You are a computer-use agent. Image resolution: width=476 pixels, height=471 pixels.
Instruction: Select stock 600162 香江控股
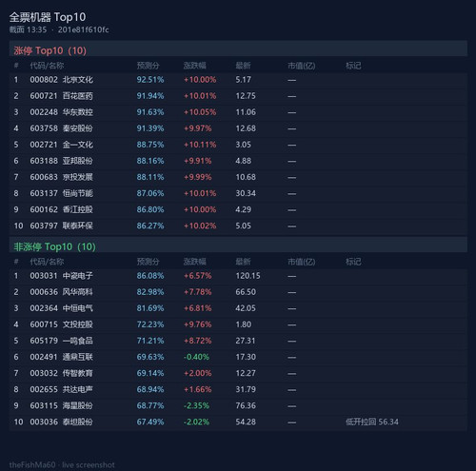tap(61, 209)
